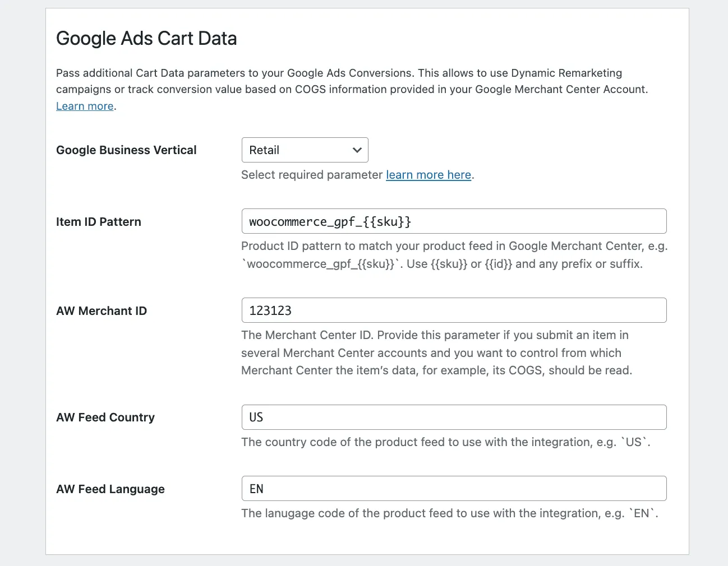Click the 'Product ID pattern to match' description
This screenshot has width=728, height=566.
pyautogui.click(x=454, y=255)
